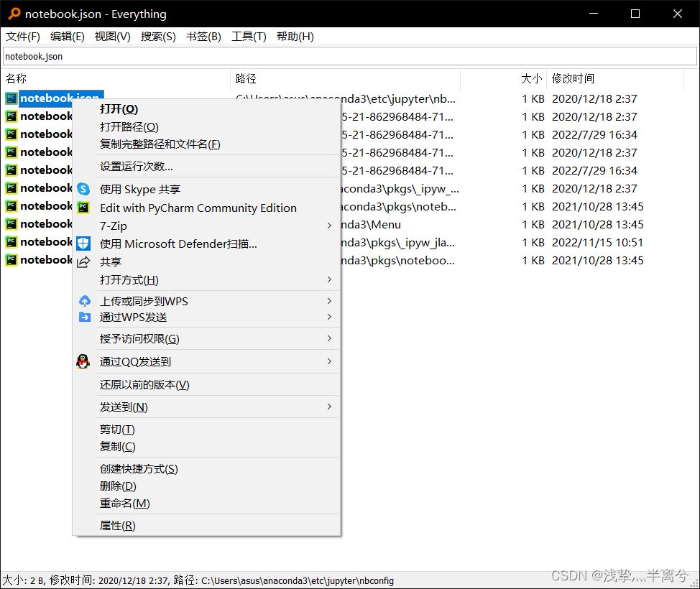Click 复制(C) in the context menu

(117, 447)
